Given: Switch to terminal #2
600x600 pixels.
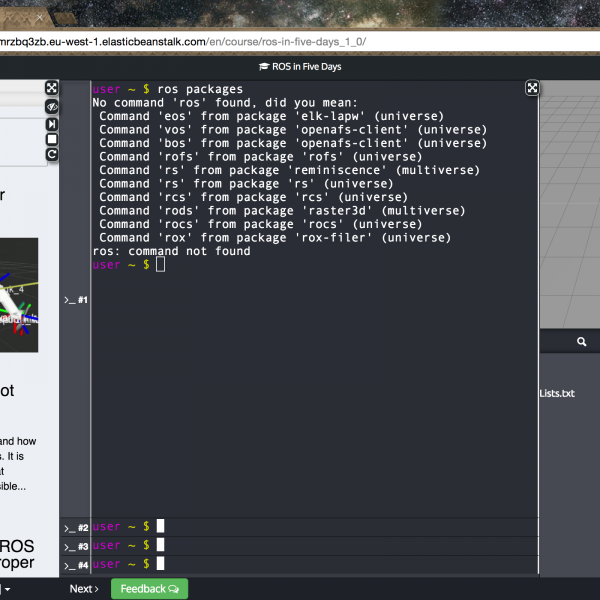Looking at the screenshot, I should tap(77, 527).
